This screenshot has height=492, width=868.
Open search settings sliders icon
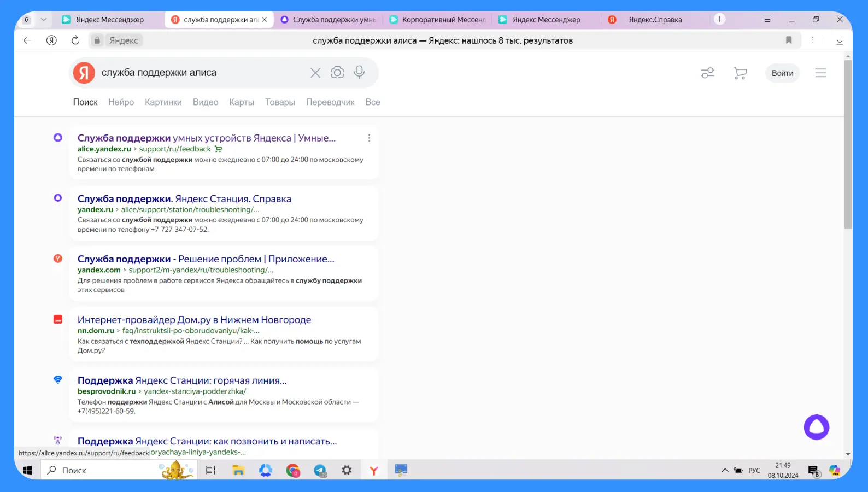coord(708,73)
